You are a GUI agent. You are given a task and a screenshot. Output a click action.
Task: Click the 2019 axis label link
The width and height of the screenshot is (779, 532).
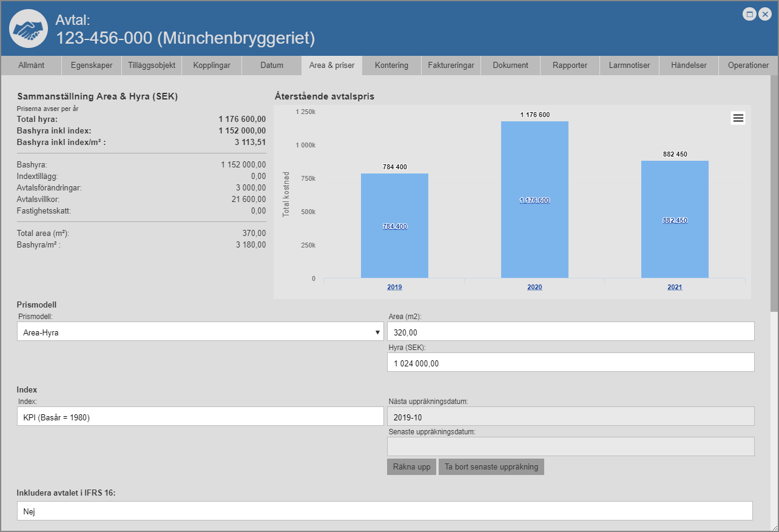[x=394, y=287]
